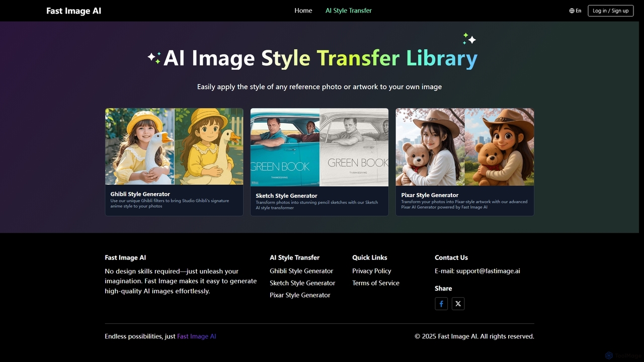Go to the Home menu item

coord(303,11)
